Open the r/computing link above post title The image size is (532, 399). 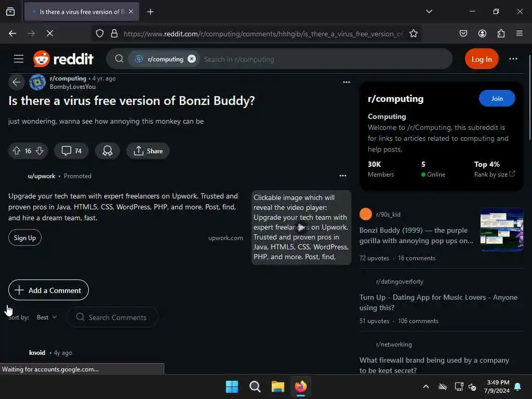click(68, 78)
